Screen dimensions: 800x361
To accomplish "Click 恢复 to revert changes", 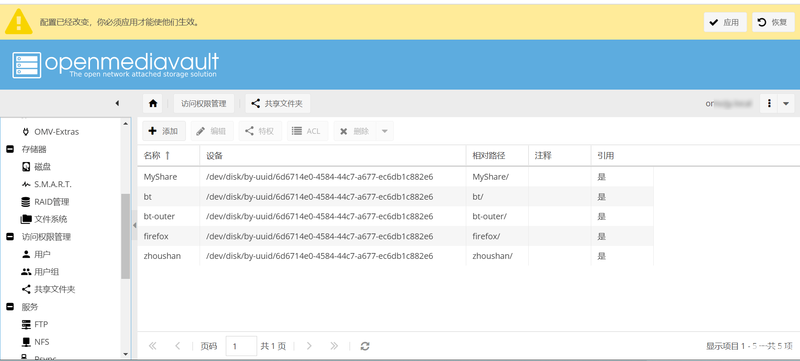I will (773, 22).
